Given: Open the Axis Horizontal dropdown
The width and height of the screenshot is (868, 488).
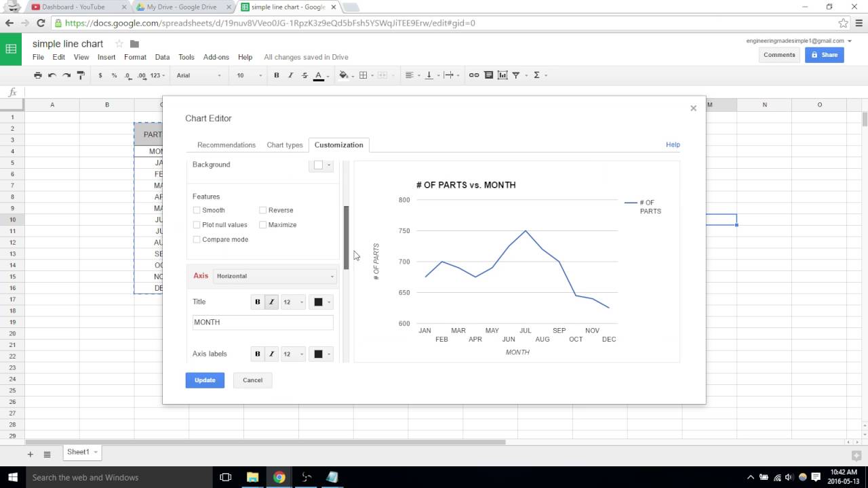Looking at the screenshot, I should click(x=275, y=276).
